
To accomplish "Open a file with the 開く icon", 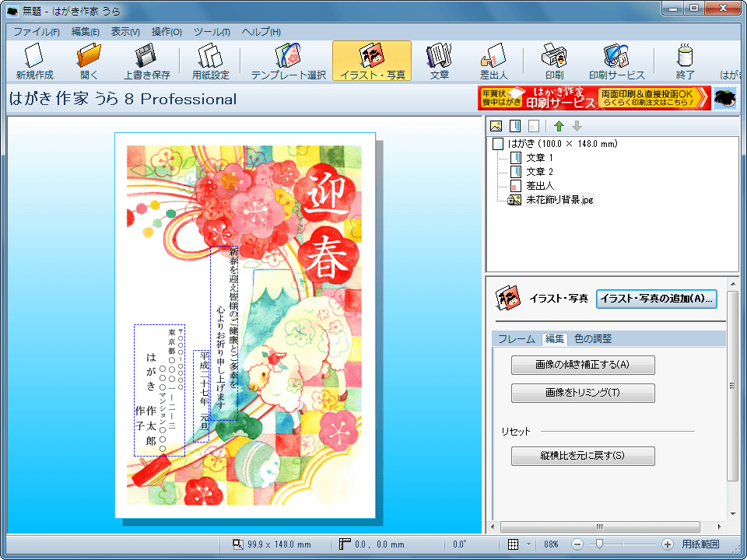I will [89, 61].
